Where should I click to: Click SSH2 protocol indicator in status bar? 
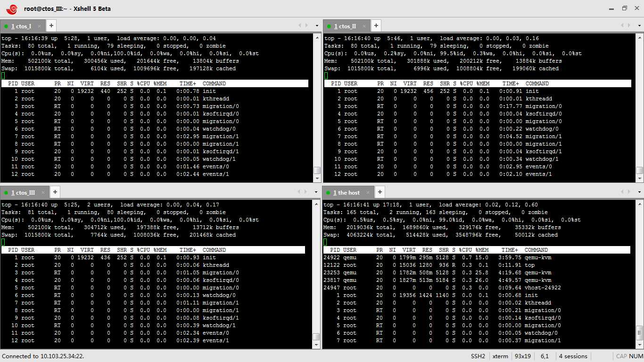(478, 356)
